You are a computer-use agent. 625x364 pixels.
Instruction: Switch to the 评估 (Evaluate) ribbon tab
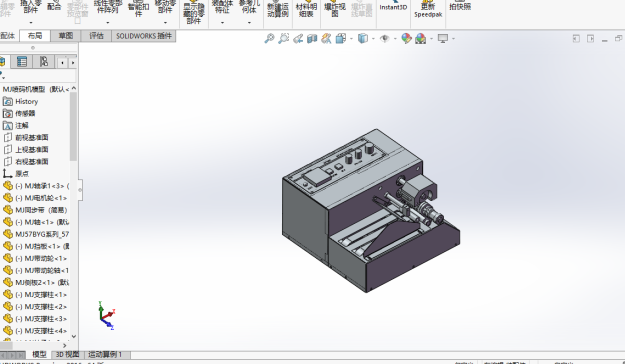coord(96,36)
